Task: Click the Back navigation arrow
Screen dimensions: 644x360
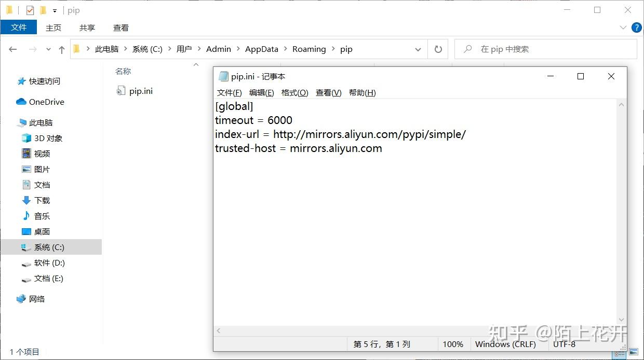Action: (x=13, y=49)
